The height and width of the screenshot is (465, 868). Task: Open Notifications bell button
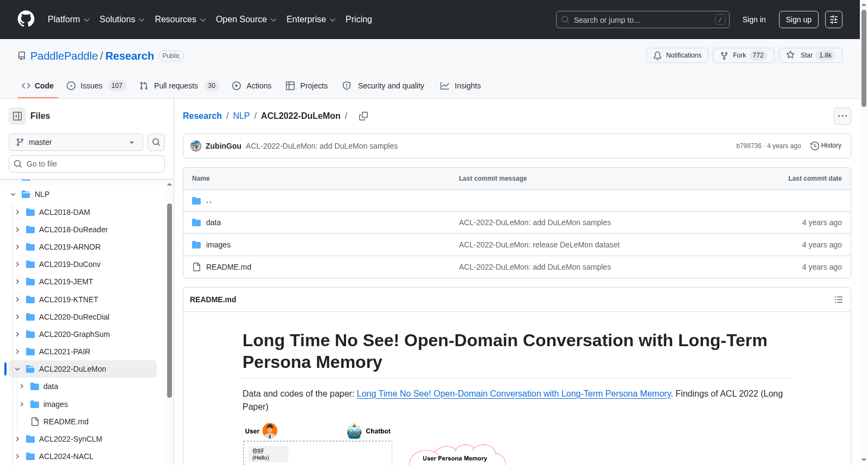pos(677,55)
